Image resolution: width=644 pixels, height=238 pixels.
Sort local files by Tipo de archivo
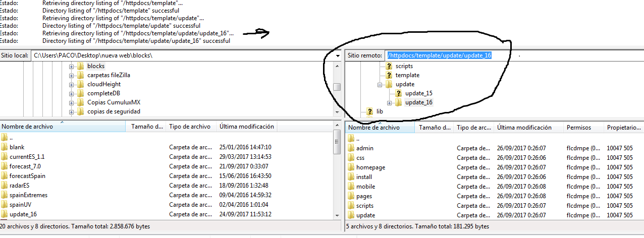pyautogui.click(x=191, y=127)
